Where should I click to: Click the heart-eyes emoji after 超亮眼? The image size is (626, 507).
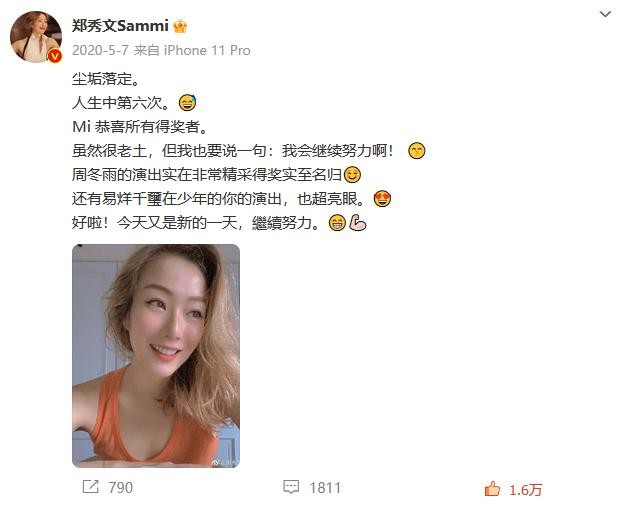[382, 199]
